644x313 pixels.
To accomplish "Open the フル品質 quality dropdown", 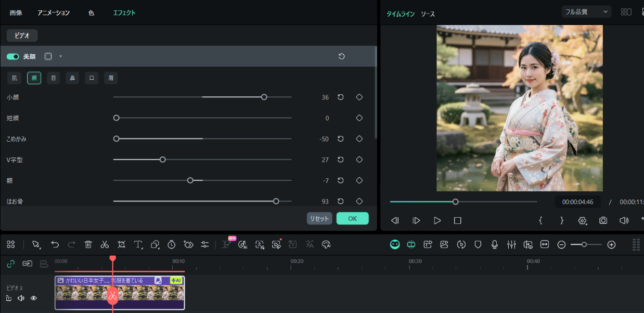I will [586, 11].
